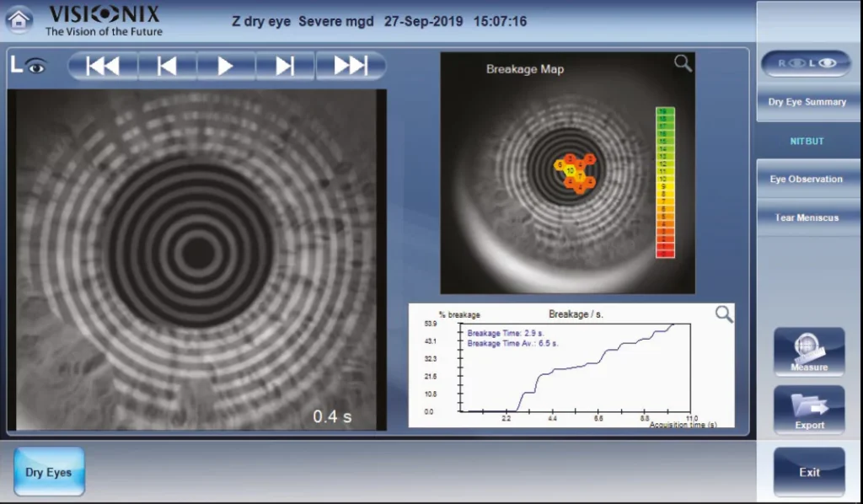Exit the dry eye module
The width and height of the screenshot is (863, 504).
(x=809, y=472)
